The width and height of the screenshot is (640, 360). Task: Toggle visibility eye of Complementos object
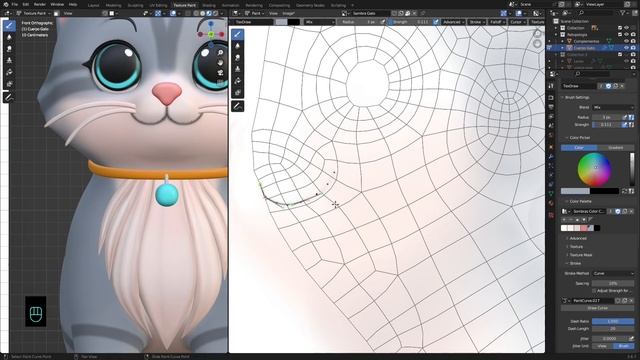point(626,41)
